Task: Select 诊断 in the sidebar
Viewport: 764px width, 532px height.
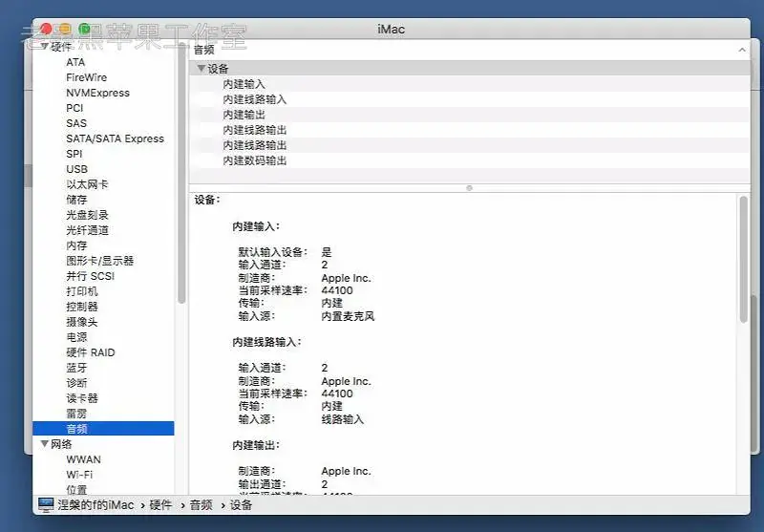Action: pos(76,383)
